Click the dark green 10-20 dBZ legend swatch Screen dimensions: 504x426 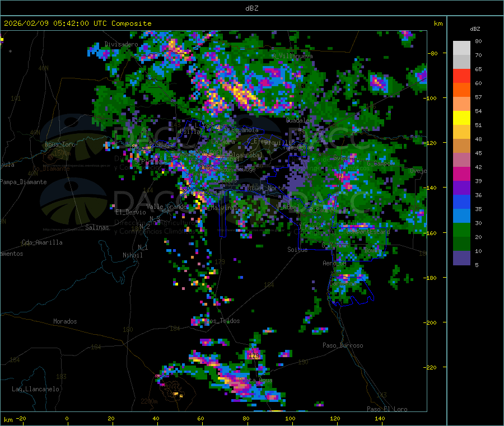pos(461,244)
